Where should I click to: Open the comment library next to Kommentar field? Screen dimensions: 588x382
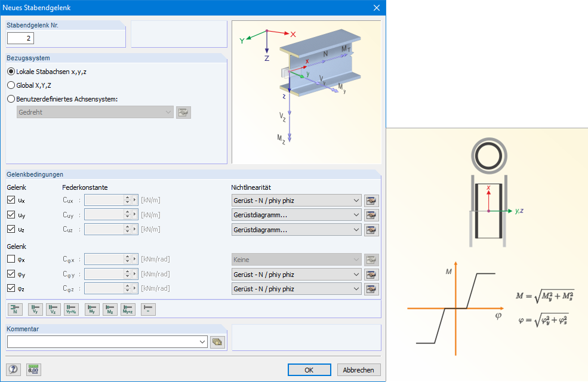(217, 342)
